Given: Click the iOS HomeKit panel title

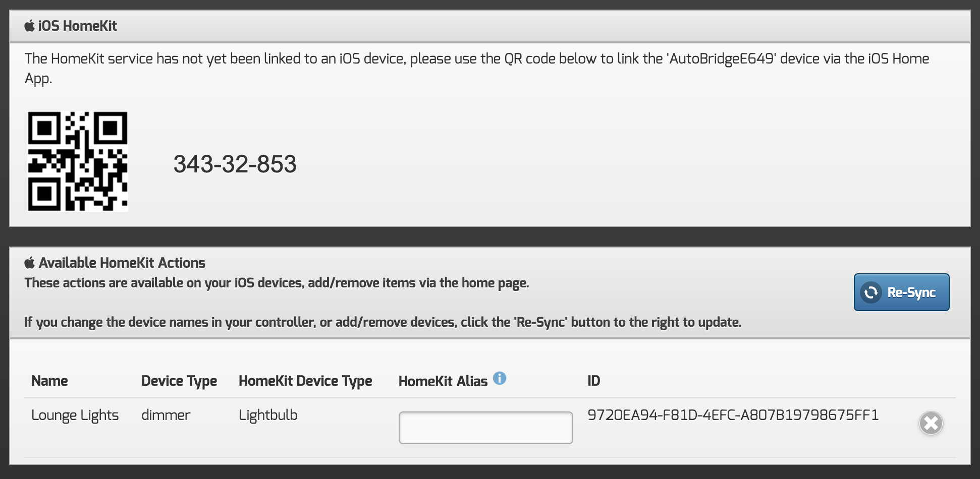Looking at the screenshot, I should point(77,26).
